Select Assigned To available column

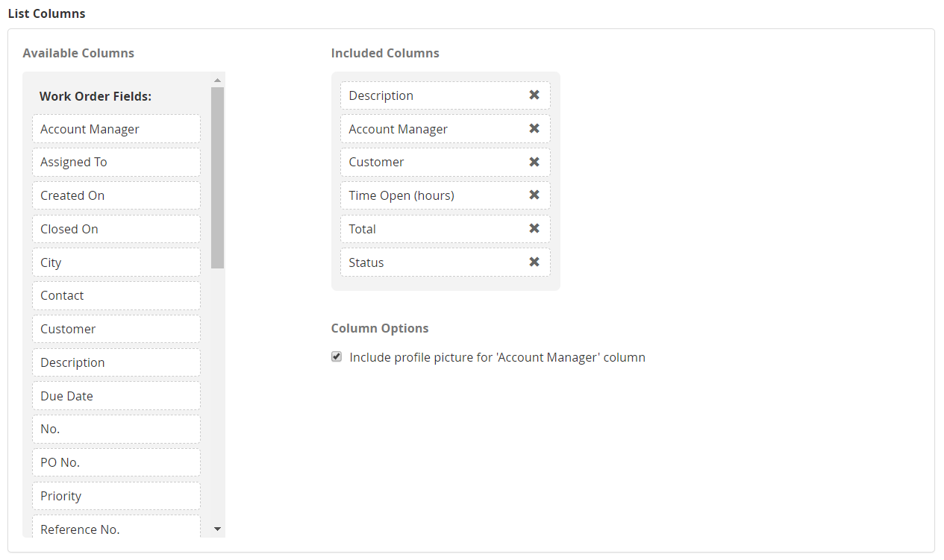[x=116, y=162]
